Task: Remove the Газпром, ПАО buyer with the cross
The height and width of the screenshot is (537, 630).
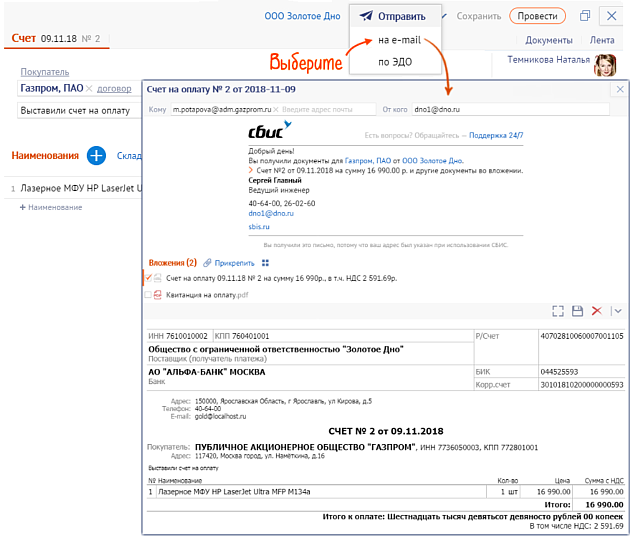Action: click(x=89, y=88)
